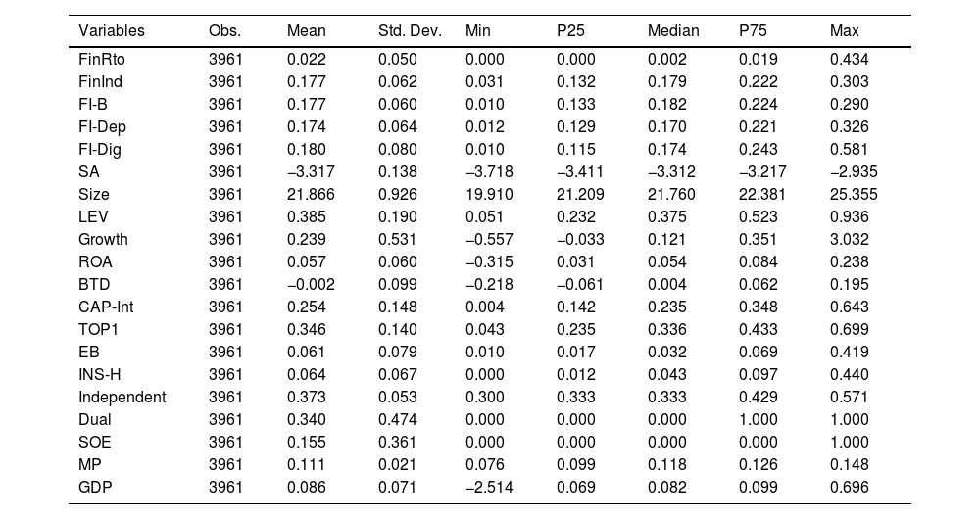Select the "FinRto" variable row label
The width and height of the screenshot is (980, 519).
[102, 60]
